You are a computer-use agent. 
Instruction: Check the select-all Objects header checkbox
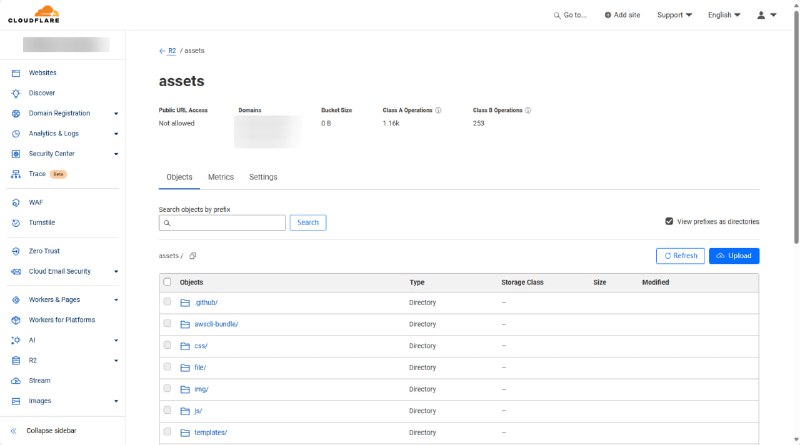pyautogui.click(x=167, y=282)
